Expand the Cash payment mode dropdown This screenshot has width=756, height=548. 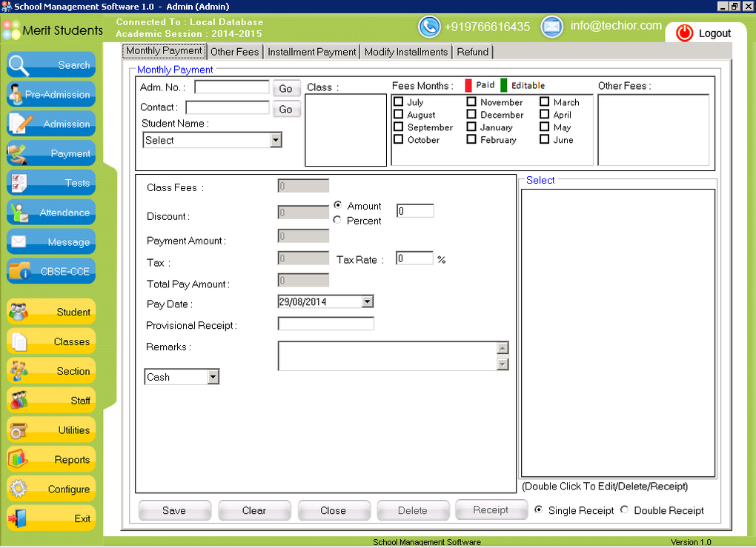pos(213,377)
